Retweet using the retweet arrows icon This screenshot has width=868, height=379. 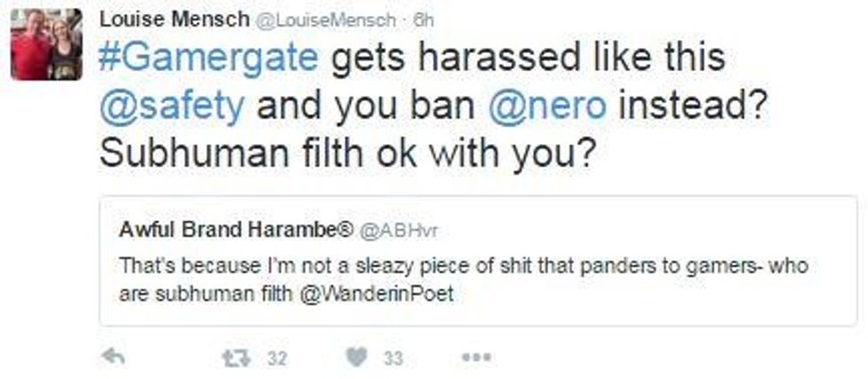[237, 358]
